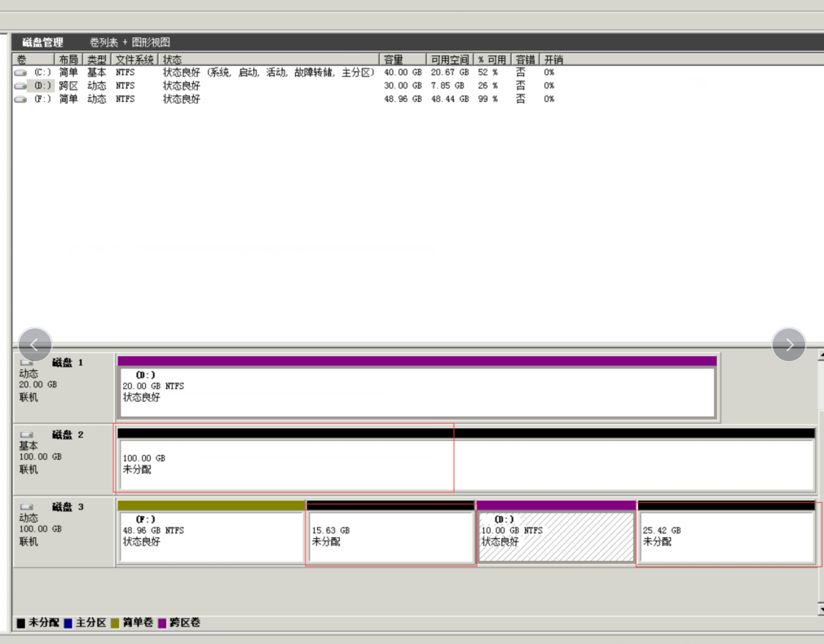Screen dimensions: 824x644
Task: Select the (F:) volume row in list
Action: click(284, 99)
